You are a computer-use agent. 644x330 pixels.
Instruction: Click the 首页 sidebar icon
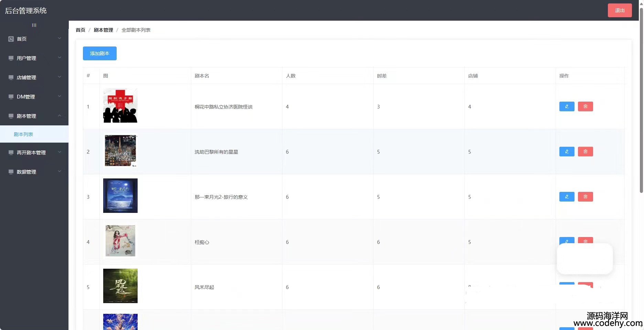pyautogui.click(x=11, y=39)
